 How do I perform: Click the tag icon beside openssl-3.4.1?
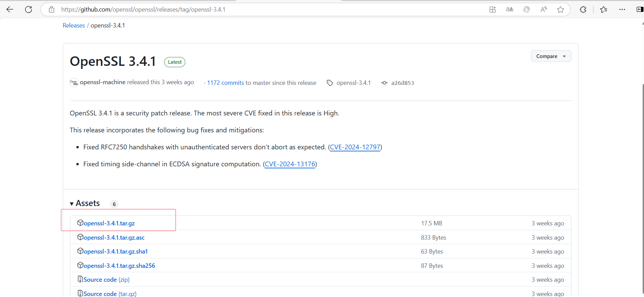coord(330,83)
